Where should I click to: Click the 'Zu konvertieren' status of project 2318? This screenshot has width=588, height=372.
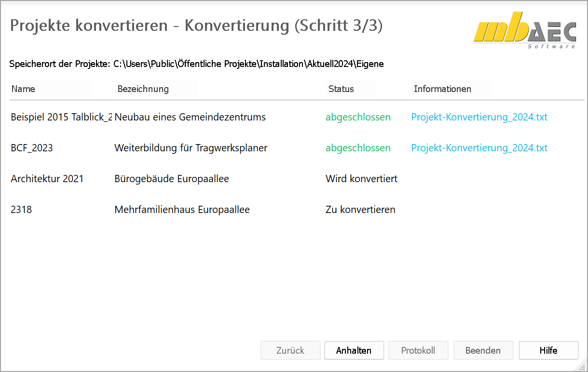point(360,210)
